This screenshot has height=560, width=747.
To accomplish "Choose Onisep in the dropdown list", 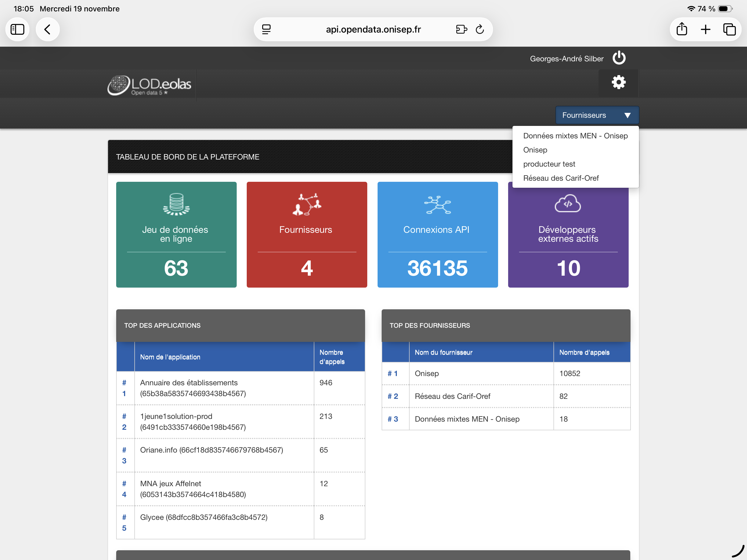I will click(x=535, y=150).
